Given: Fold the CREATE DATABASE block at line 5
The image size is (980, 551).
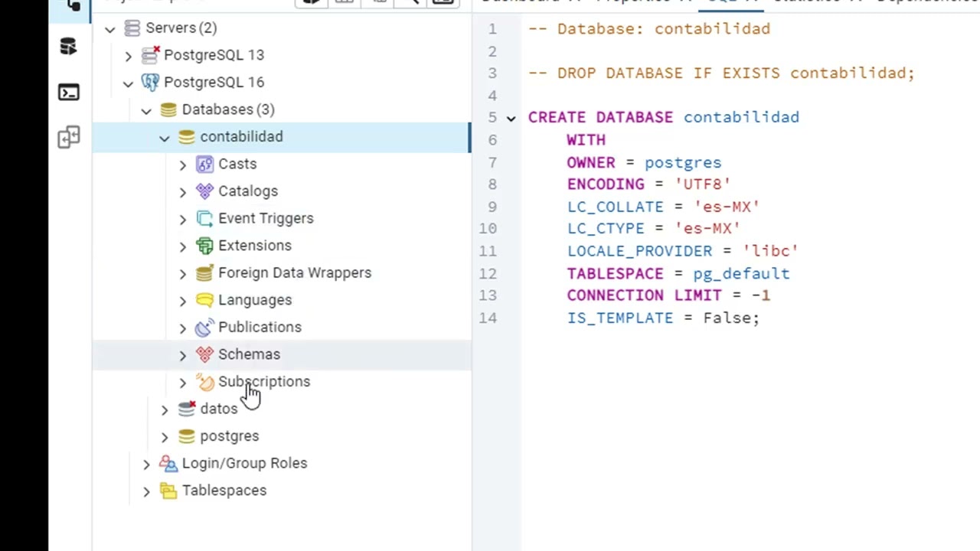Looking at the screenshot, I should [x=511, y=118].
